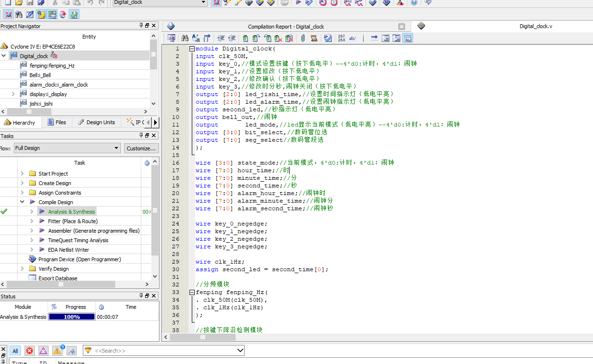Screen dimensions: 593x364
Task: Open the Compilation Report icon in the second toolbar row
Action: click(x=74, y=14)
